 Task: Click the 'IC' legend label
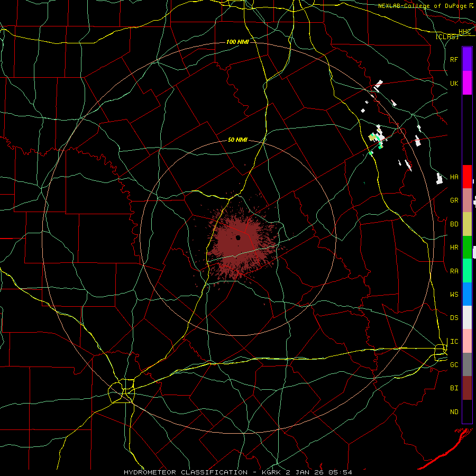click(x=454, y=342)
